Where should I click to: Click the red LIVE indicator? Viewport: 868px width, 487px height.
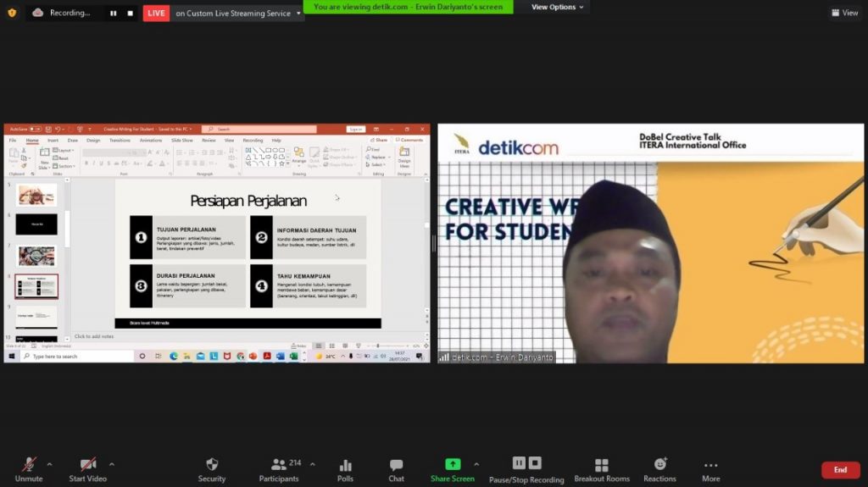click(156, 14)
